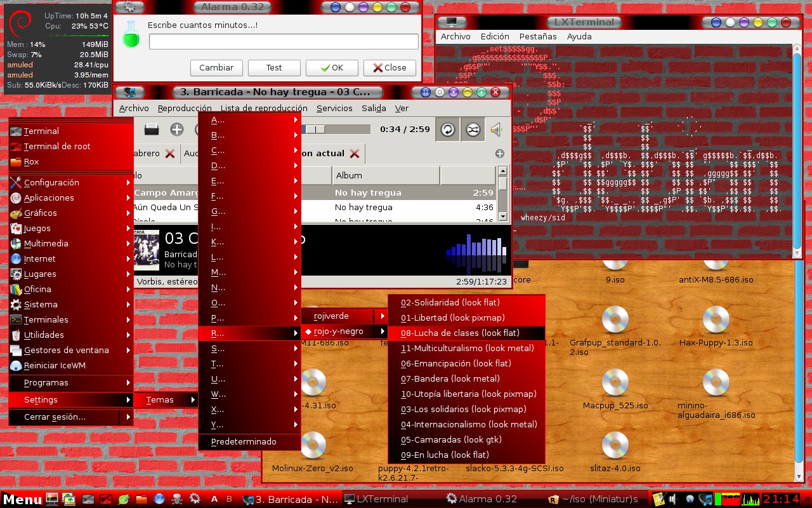The height and width of the screenshot is (508, 812).
Task: Choose the 08-Lucha de clases theme
Action: tap(467, 333)
